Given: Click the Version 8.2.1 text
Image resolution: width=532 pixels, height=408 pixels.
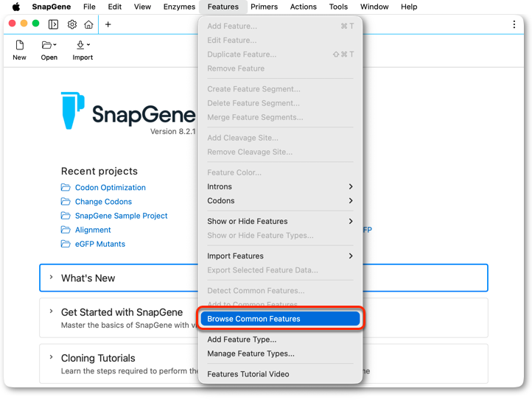Looking at the screenshot, I should tap(172, 132).
